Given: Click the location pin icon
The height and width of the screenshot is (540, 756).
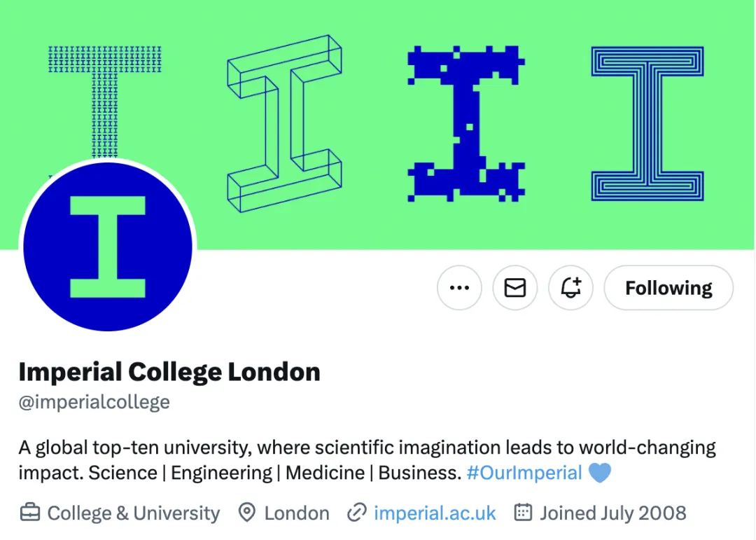Looking at the screenshot, I should pos(246,513).
